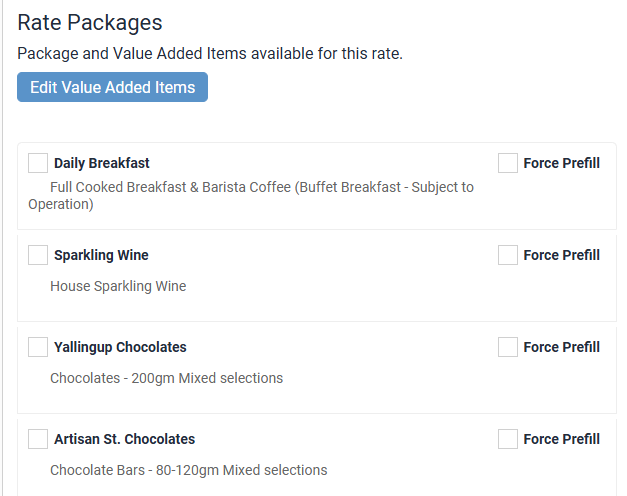The image size is (627, 496).
Task: Click the Full Cooked Breakfast description text
Action: tap(260, 187)
